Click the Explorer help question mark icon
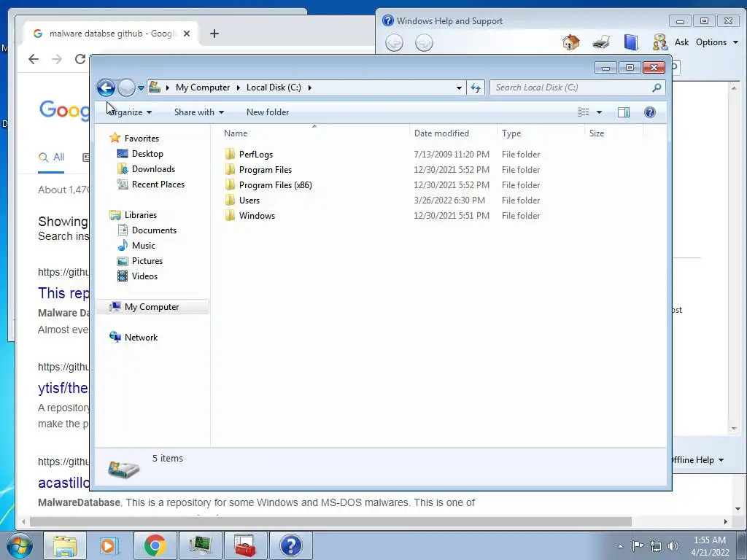This screenshot has width=747, height=560. [x=650, y=112]
